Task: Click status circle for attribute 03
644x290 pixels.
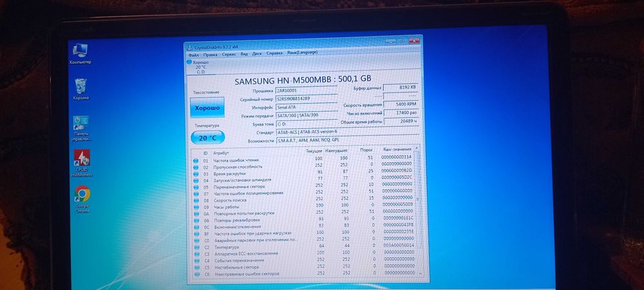Action: click(196, 174)
